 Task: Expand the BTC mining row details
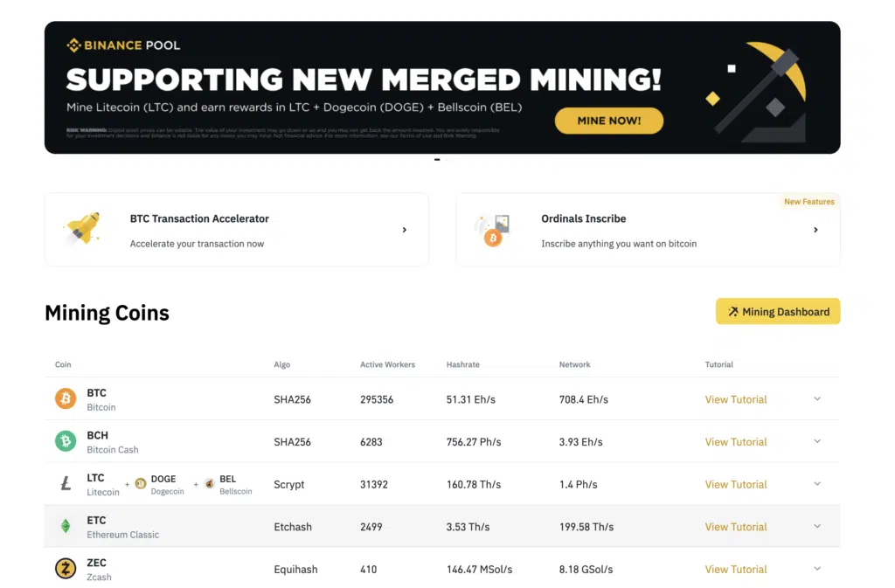[817, 399]
